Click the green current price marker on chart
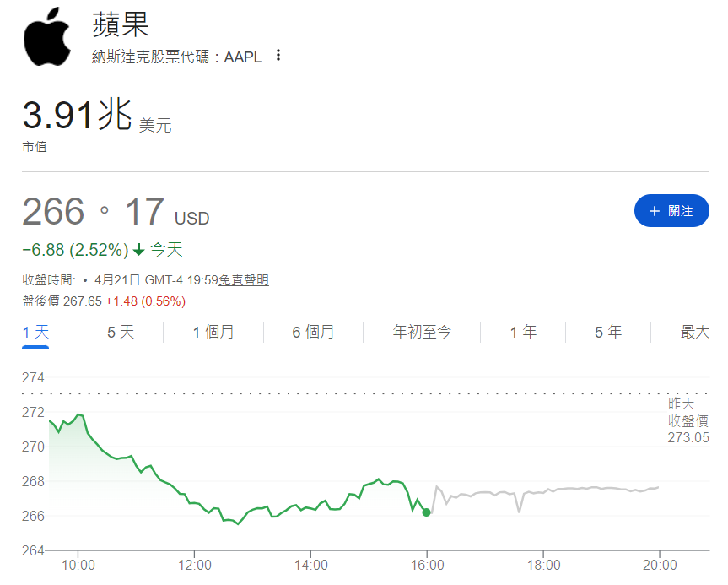 click(426, 512)
